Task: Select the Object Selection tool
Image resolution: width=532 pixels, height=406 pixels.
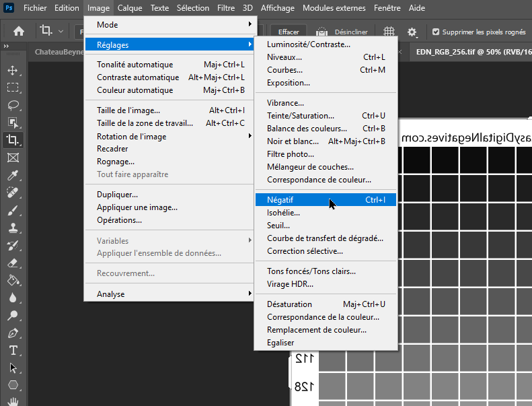Action: click(x=13, y=123)
